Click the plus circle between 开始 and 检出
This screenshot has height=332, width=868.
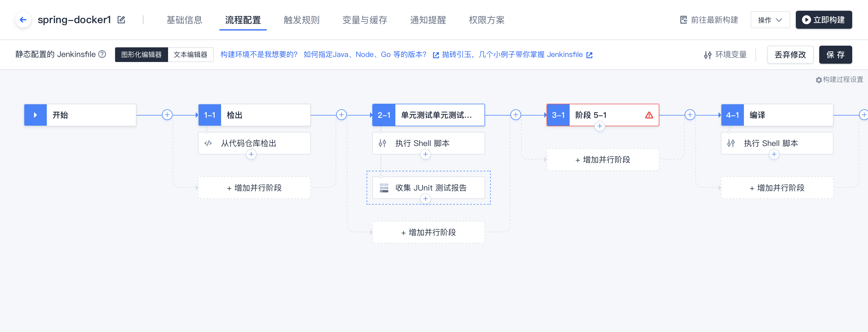[x=167, y=114]
